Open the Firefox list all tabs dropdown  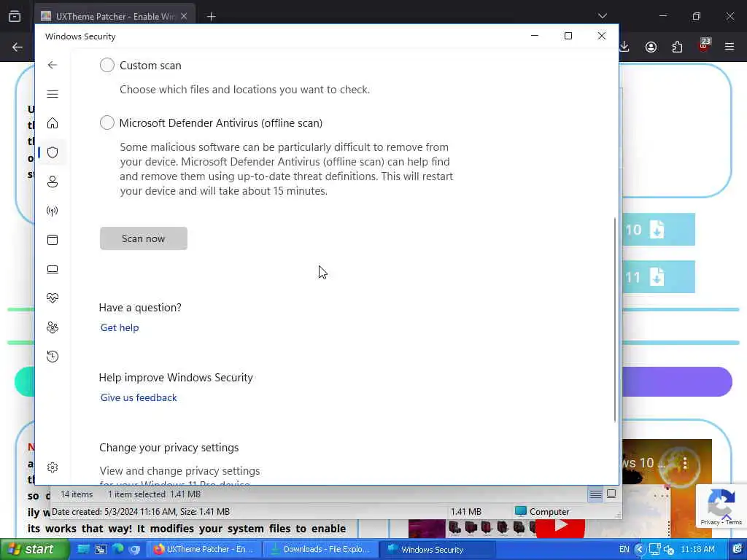[x=602, y=16]
